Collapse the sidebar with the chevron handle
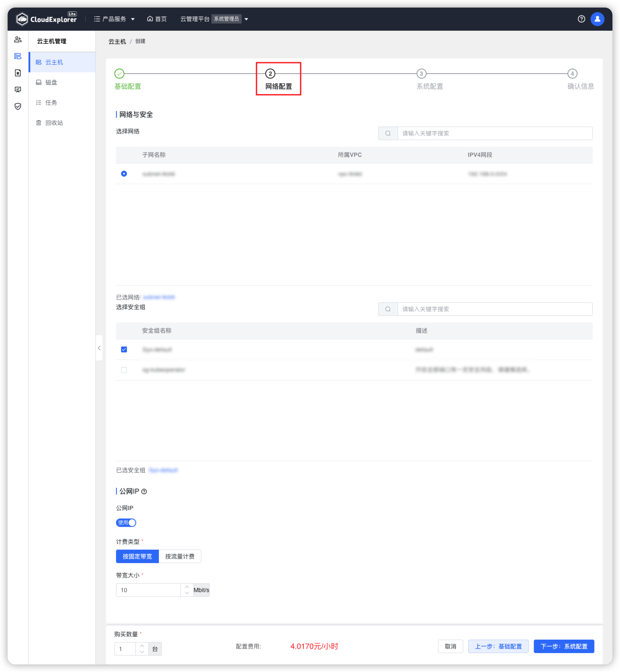The height and width of the screenshot is (672, 620). click(x=99, y=348)
